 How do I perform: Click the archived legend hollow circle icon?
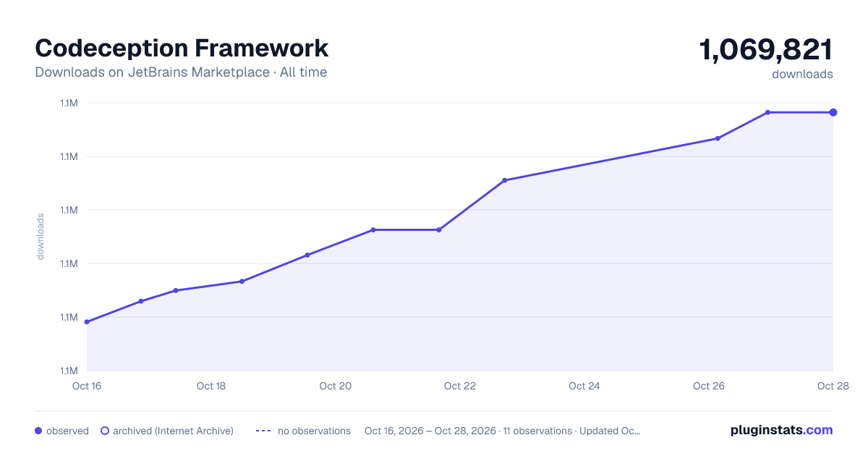[x=105, y=431]
